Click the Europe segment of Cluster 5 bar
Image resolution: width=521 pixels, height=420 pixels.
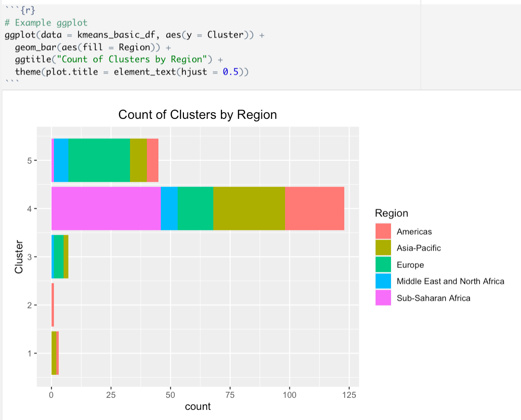coord(99,161)
